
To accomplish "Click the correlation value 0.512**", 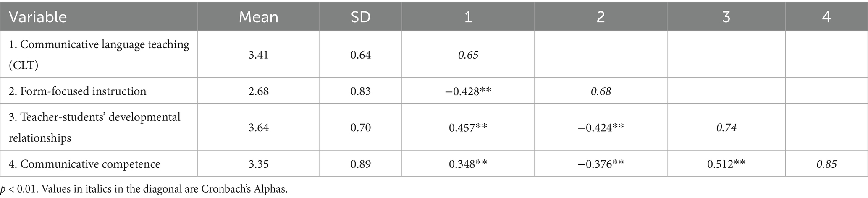I will pos(726,164).
